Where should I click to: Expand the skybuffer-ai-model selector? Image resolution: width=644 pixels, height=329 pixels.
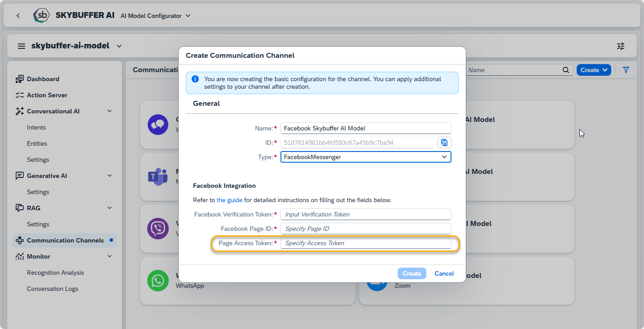(x=119, y=46)
